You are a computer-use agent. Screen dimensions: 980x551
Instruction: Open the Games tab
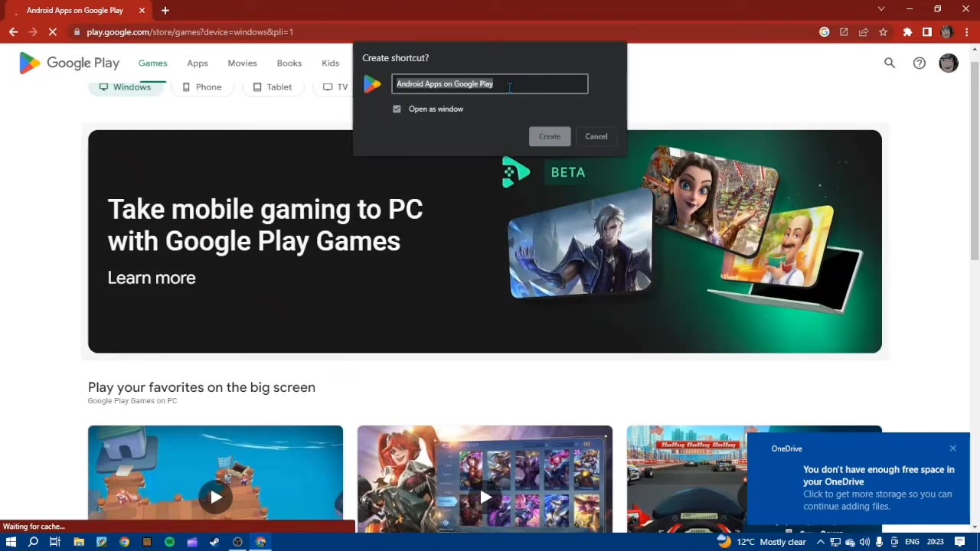[152, 63]
